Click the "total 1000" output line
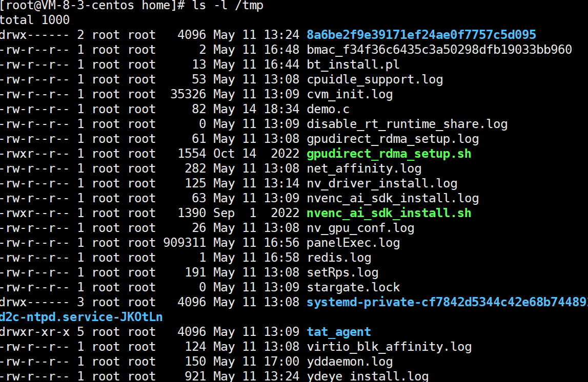 (34, 20)
